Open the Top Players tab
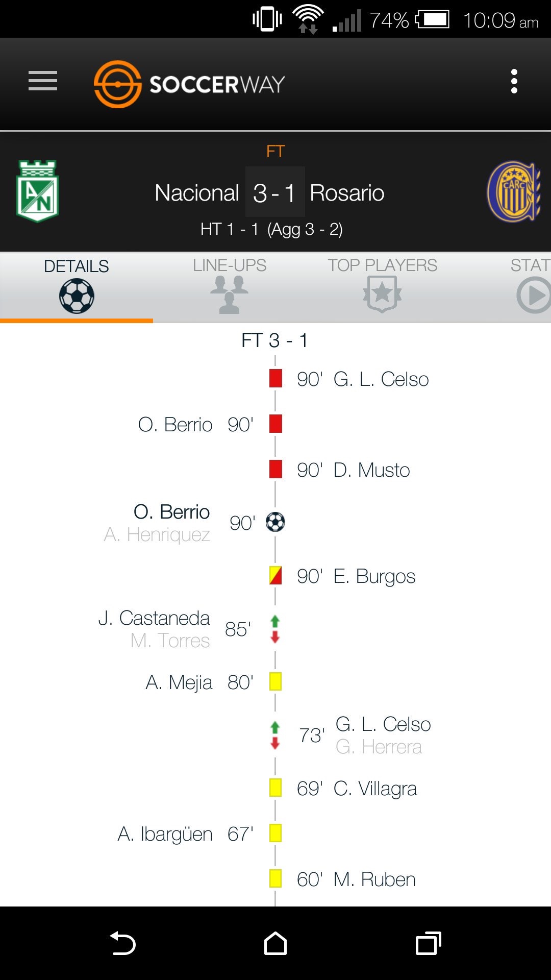Screen dimensions: 551x980 [382, 286]
